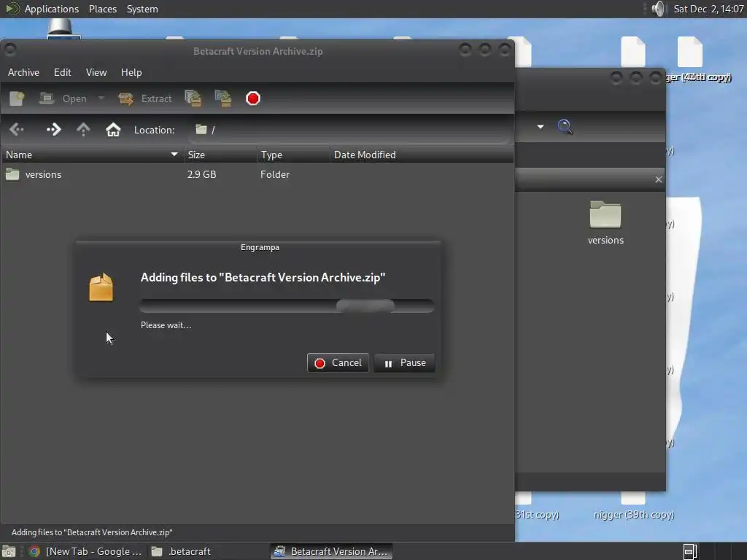
Task: Click the Folder type cell
Action: pos(275,175)
